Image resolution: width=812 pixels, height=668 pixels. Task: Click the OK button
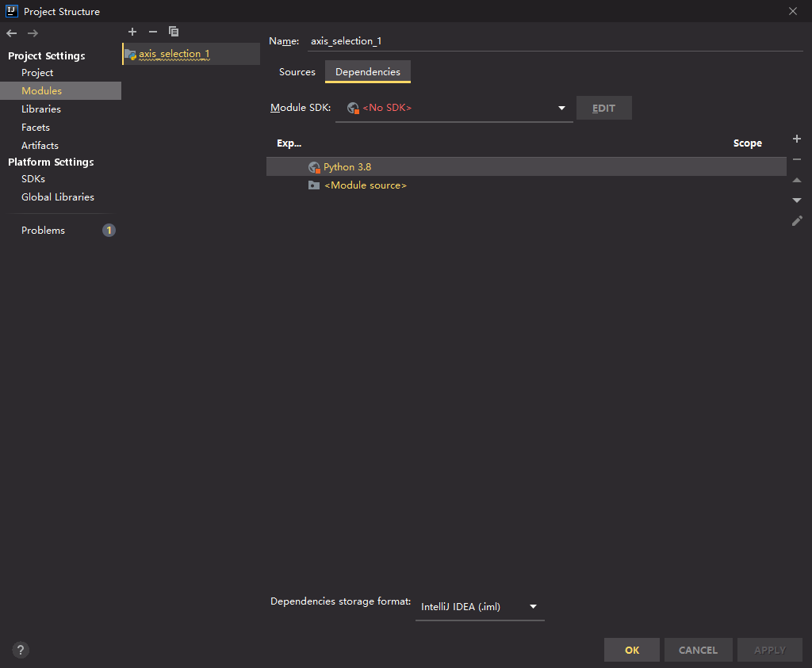[x=632, y=650]
